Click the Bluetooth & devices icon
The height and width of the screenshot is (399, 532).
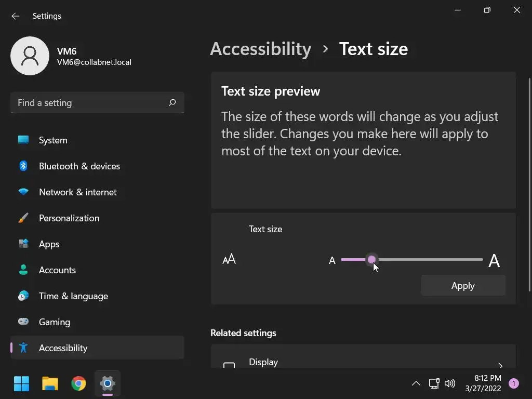point(23,166)
